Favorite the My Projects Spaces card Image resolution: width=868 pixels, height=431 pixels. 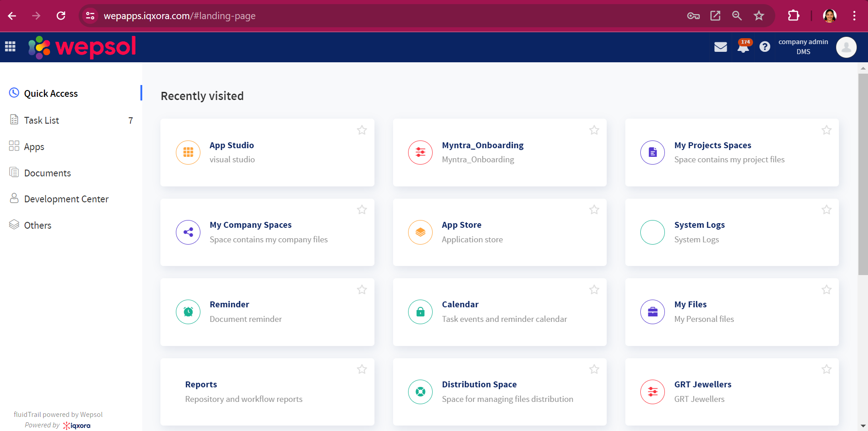(826, 130)
